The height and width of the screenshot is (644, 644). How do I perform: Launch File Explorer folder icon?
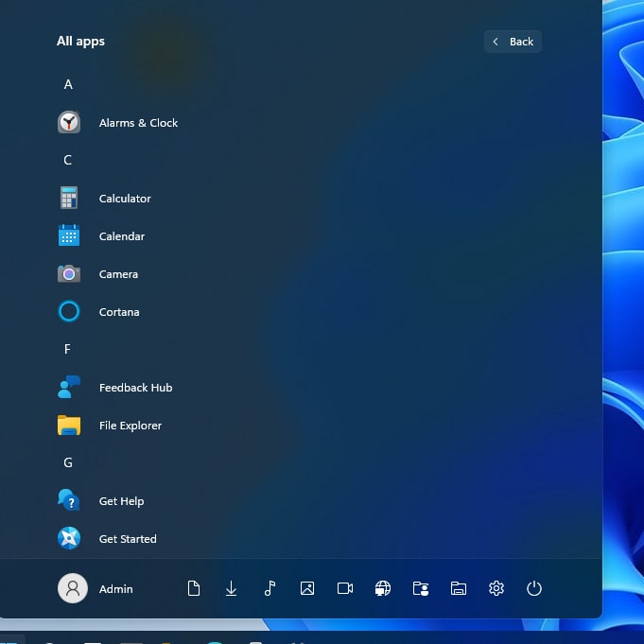coord(69,426)
